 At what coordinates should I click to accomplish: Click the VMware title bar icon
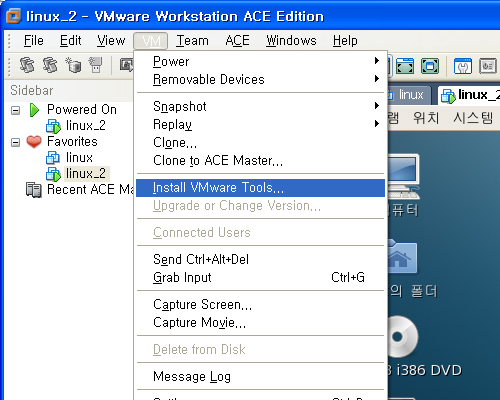(14, 16)
